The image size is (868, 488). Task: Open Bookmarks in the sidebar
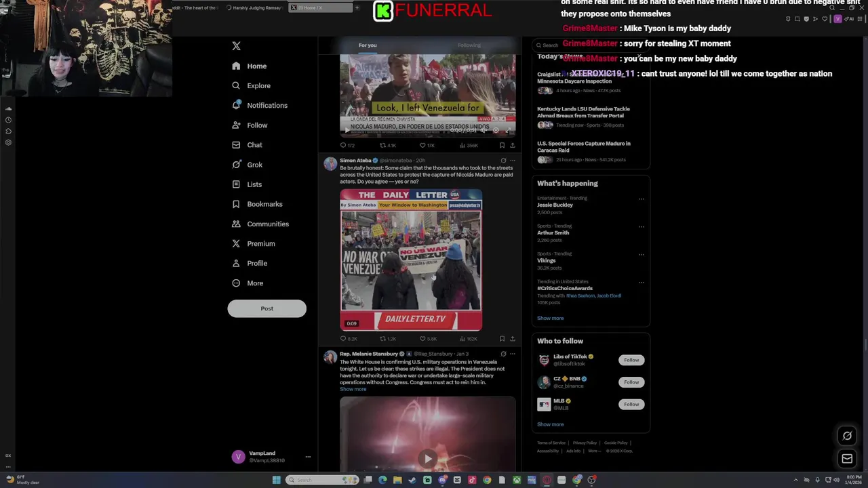(x=256, y=204)
